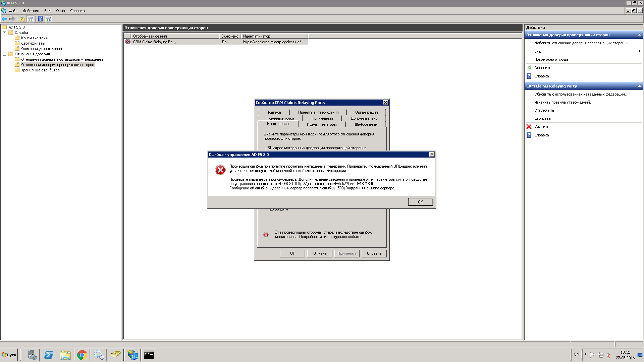Switch to the Шифрование tab
This screenshot has height=362, width=644.
pos(365,124)
